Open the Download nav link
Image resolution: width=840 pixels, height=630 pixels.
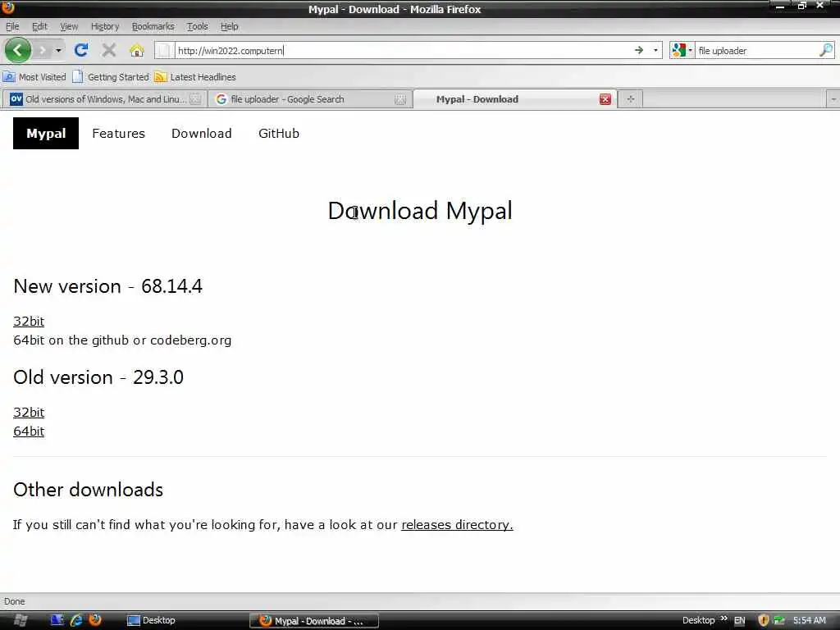pyautogui.click(x=202, y=134)
